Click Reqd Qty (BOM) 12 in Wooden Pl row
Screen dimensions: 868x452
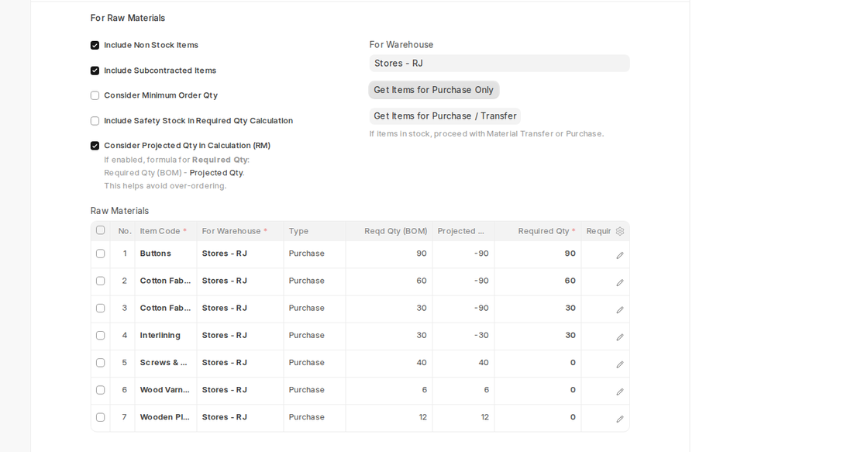point(389,417)
